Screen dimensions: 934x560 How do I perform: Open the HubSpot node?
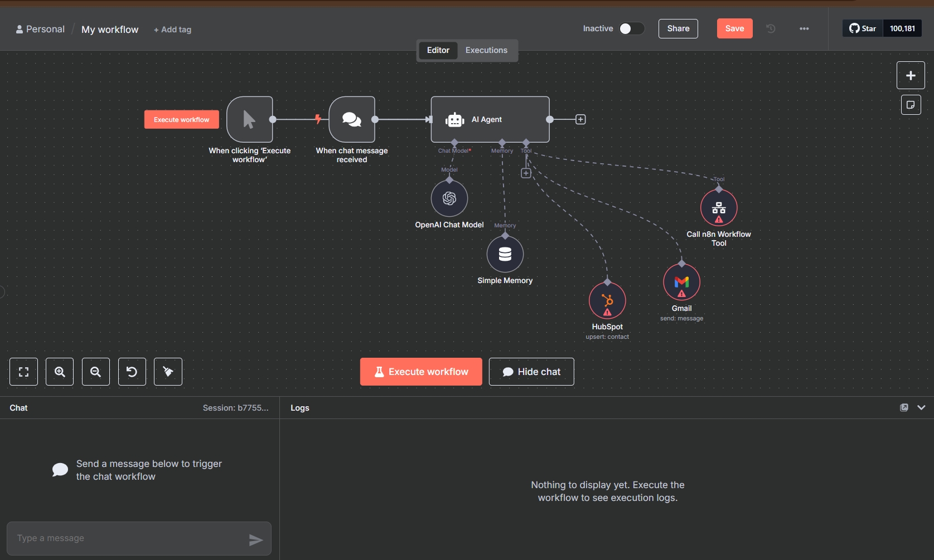point(607,300)
